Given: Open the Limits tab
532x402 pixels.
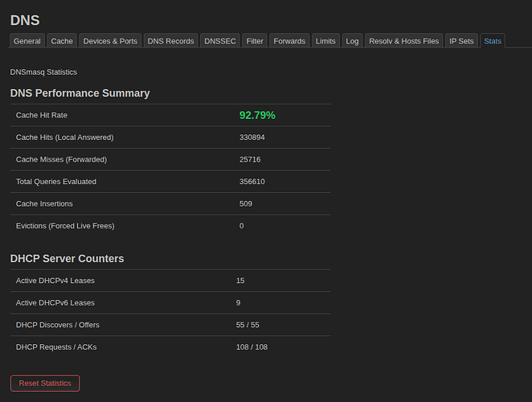Looking at the screenshot, I should click(x=325, y=41).
